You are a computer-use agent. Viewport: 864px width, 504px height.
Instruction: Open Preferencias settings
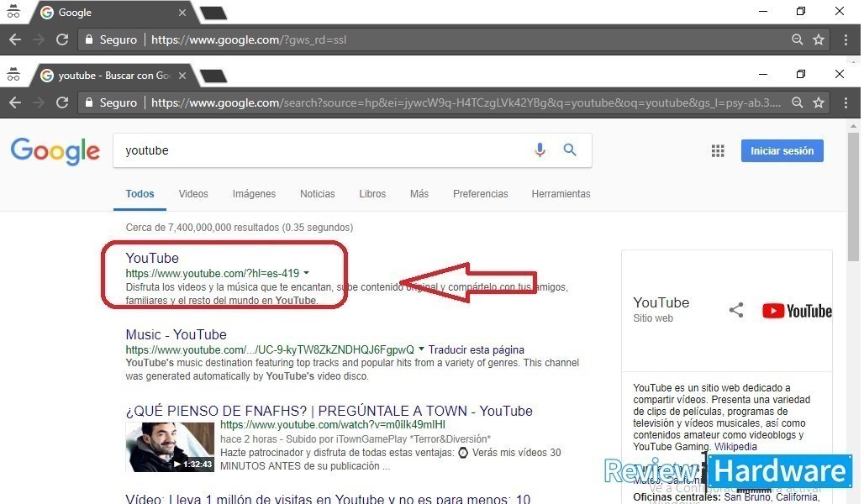click(481, 194)
